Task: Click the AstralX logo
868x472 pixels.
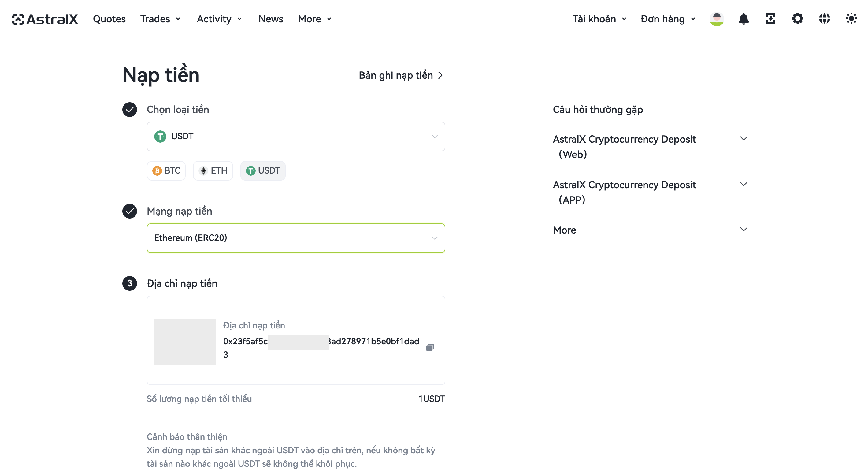Action: (x=45, y=19)
